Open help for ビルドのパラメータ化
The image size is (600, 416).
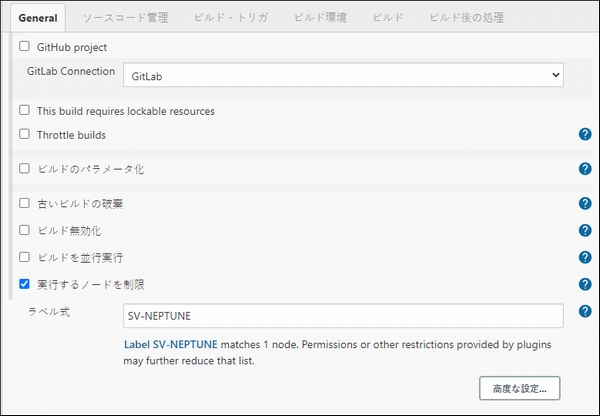click(x=585, y=169)
